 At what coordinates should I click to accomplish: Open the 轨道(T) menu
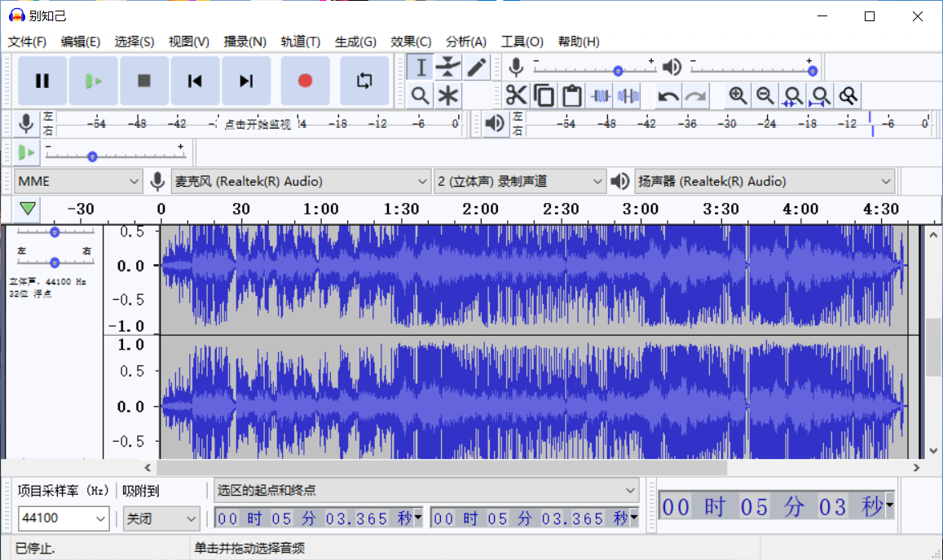coord(300,42)
